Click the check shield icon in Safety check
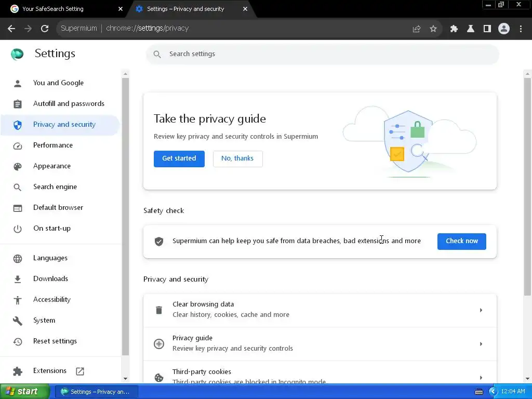The image size is (532, 399). pyautogui.click(x=159, y=241)
